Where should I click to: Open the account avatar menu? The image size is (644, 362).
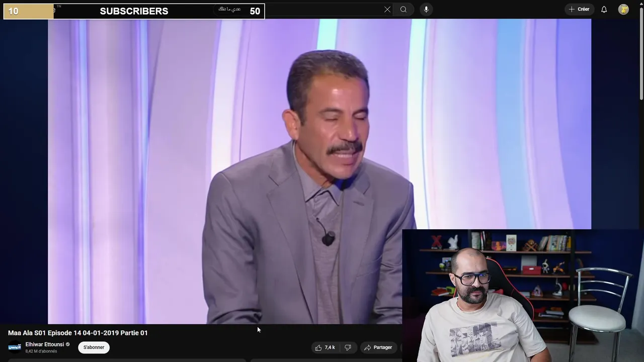(623, 10)
